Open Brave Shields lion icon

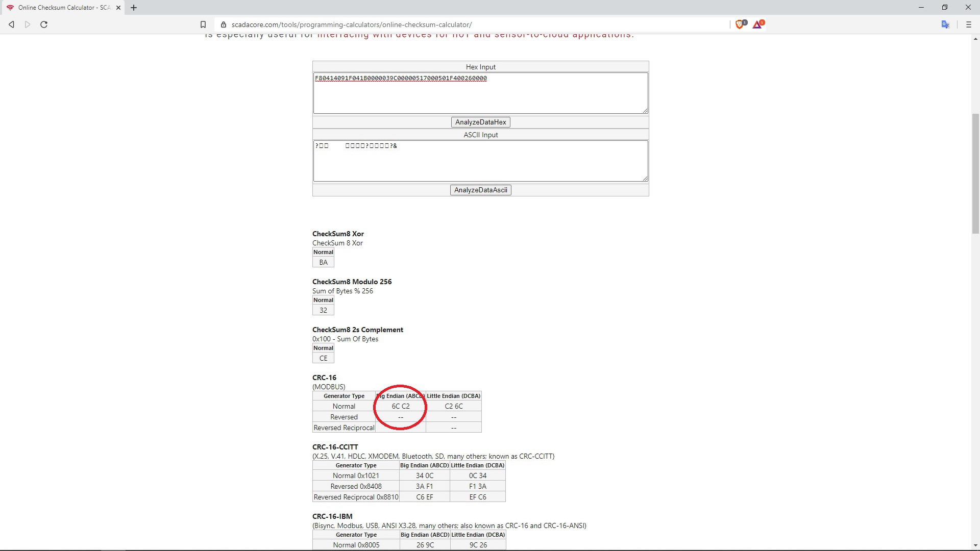[739, 24]
